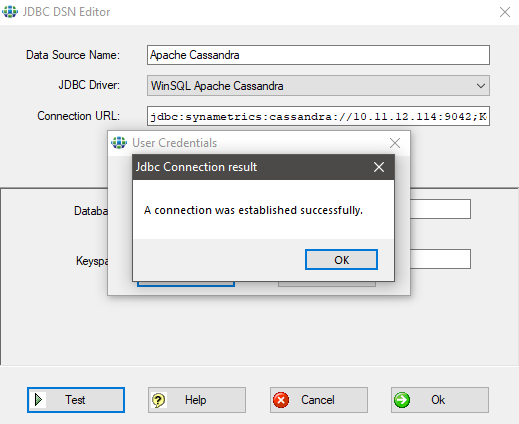
Task: Click the Database input field
Action: click(x=440, y=209)
